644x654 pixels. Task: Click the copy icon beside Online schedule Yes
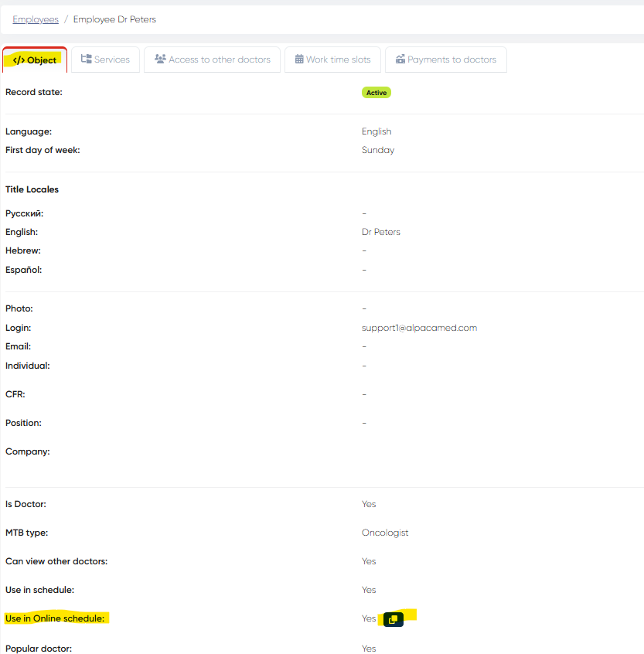tap(393, 619)
